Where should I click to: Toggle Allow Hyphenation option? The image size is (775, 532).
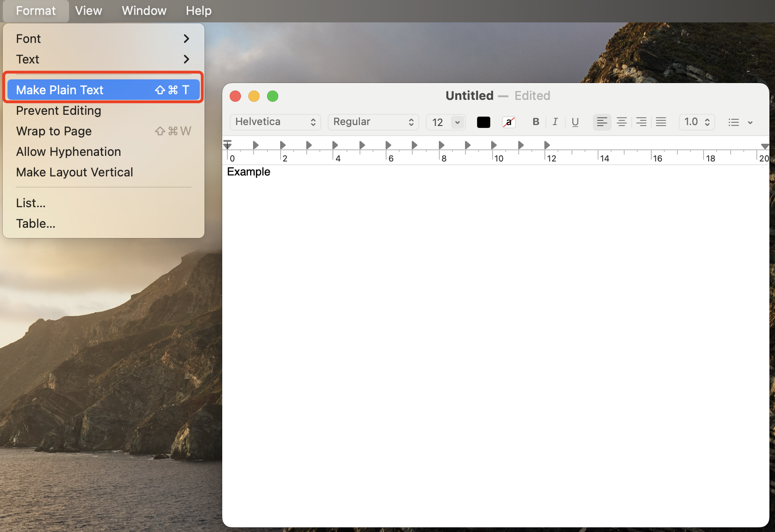click(68, 152)
